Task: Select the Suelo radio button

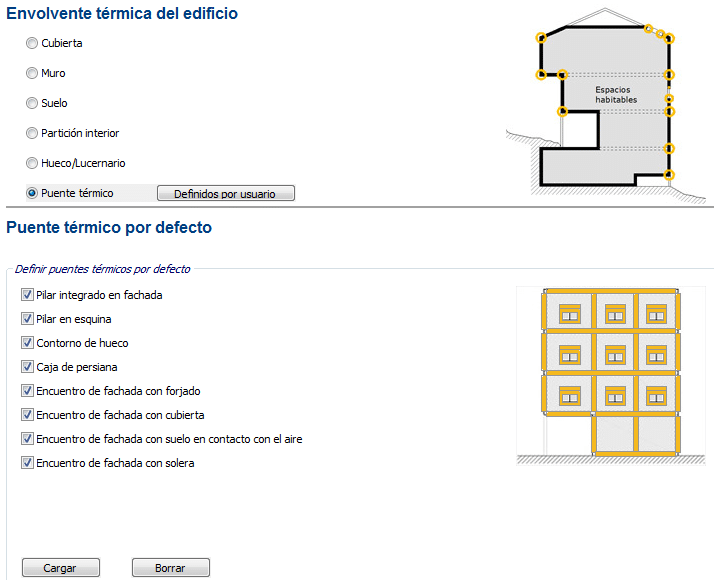Action: click(32, 104)
